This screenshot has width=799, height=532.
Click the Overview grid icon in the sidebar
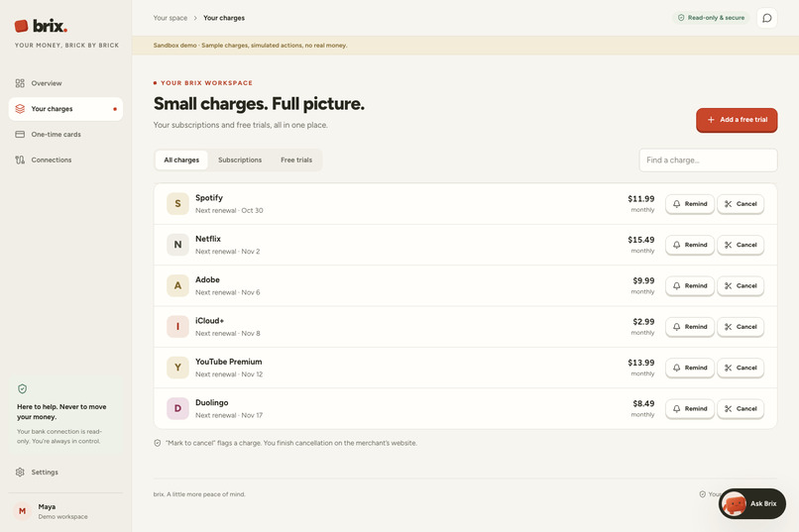[20, 83]
